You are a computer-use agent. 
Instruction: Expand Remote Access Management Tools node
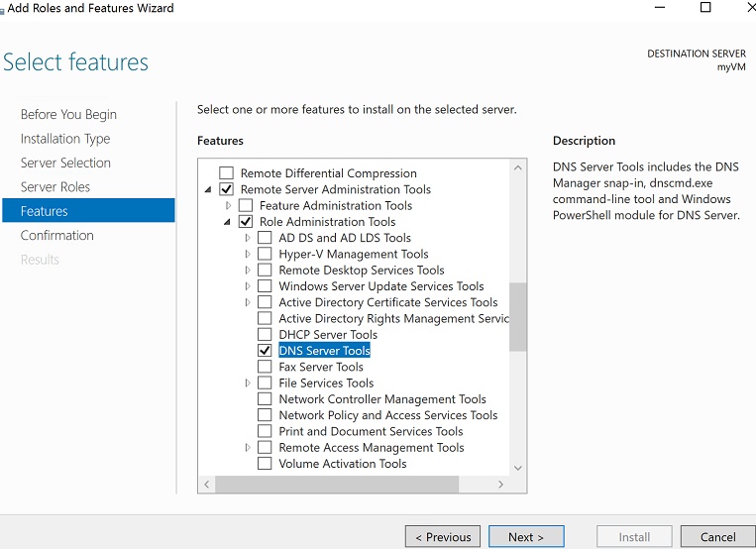click(x=248, y=448)
